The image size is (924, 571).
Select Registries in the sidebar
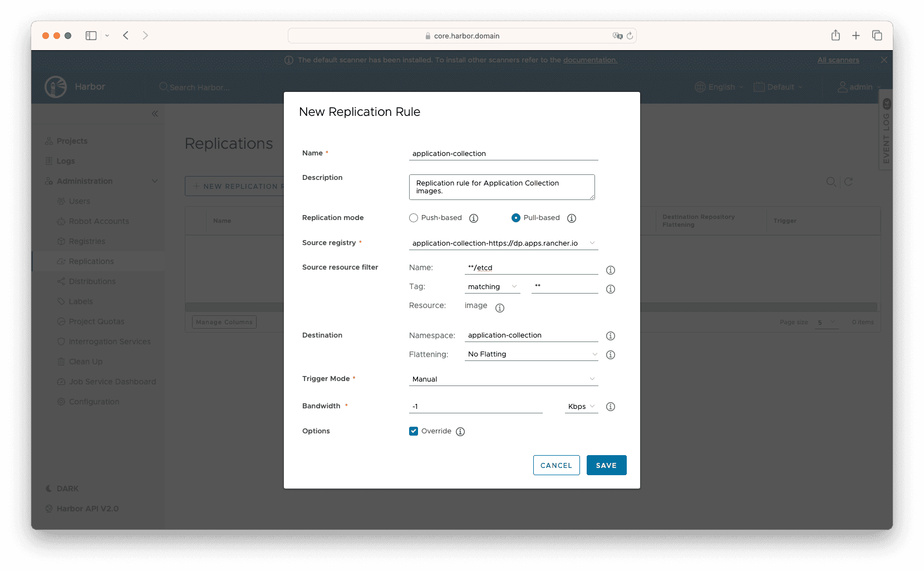point(87,241)
